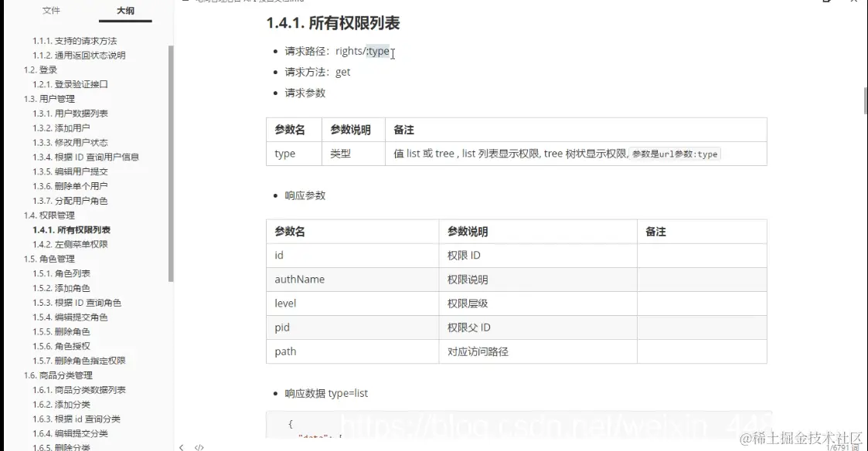
Task: Click the 1/6791 page counter
Action: (x=838, y=446)
